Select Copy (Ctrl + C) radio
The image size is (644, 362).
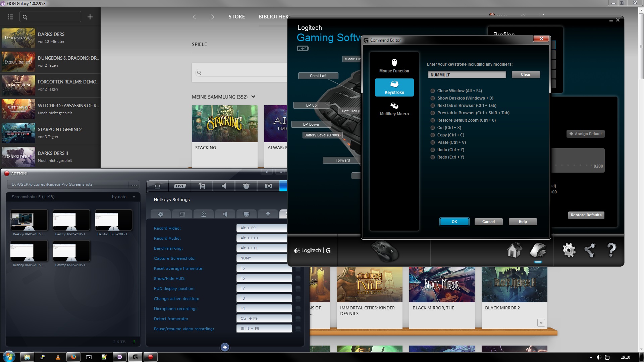coord(433,135)
